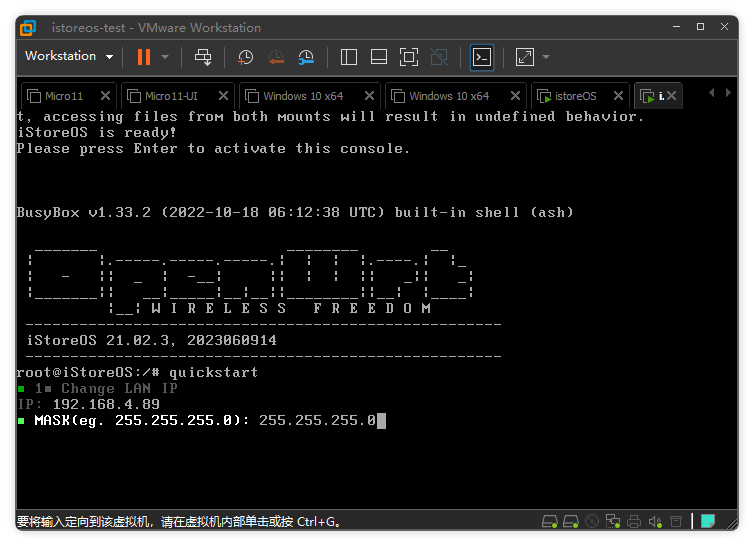Switch to the first Windows 10 x64 tab
Screen dimensions: 754x546
pos(303,96)
